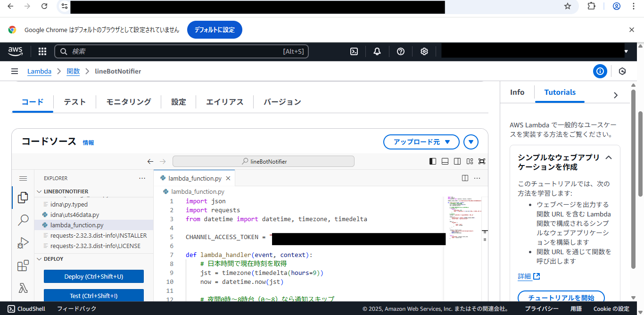Screen dimensions: 644x315
Task: Dismiss the default browser notification bar
Action: (x=632, y=30)
